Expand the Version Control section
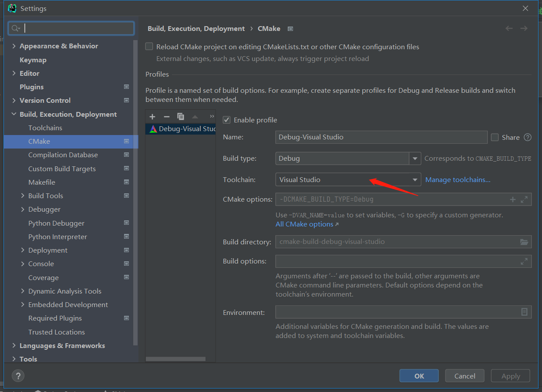The image size is (542, 392). point(14,100)
